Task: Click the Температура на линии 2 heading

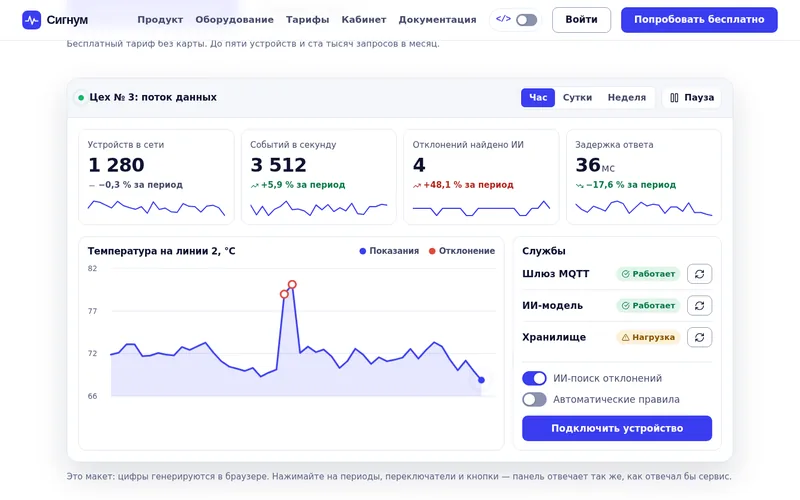Action: [x=161, y=251]
